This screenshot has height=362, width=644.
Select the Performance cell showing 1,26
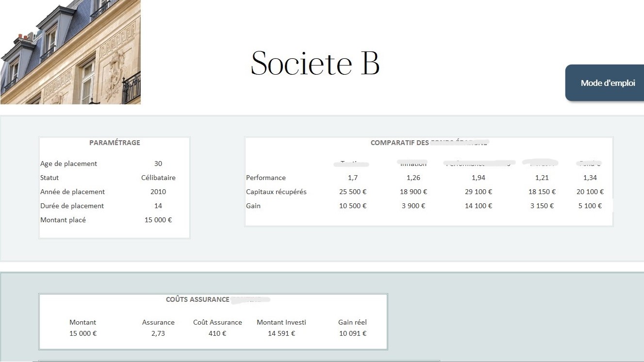pyautogui.click(x=413, y=178)
